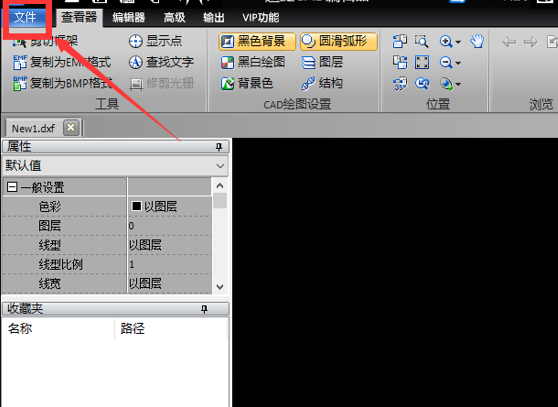Open the globe view dropdown arrow
This screenshot has width=558, height=407.
(x=458, y=84)
